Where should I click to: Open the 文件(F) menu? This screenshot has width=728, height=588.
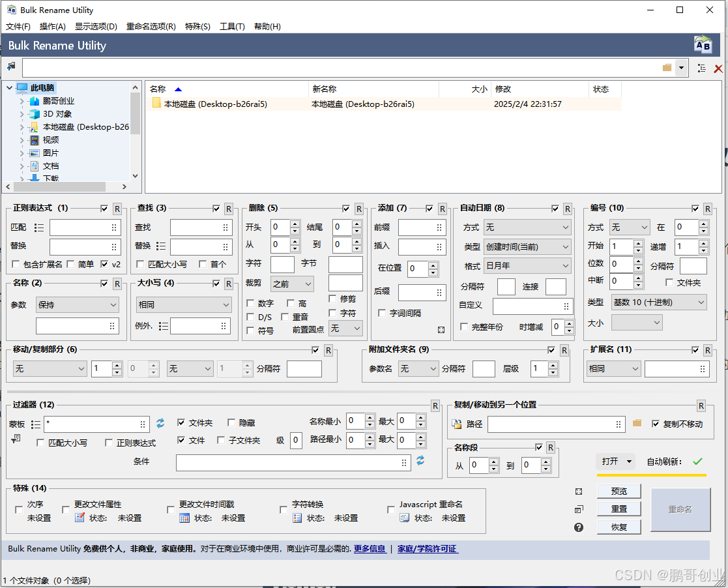[x=18, y=27]
